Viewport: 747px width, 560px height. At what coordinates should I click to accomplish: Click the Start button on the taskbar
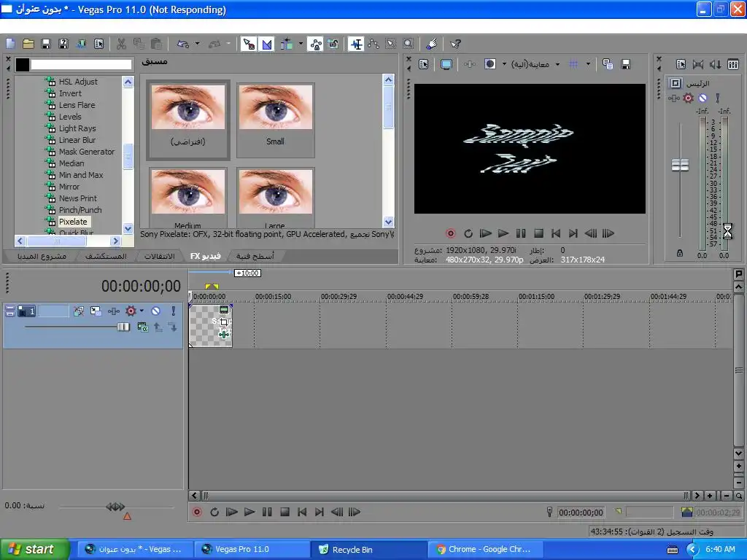click(34, 549)
